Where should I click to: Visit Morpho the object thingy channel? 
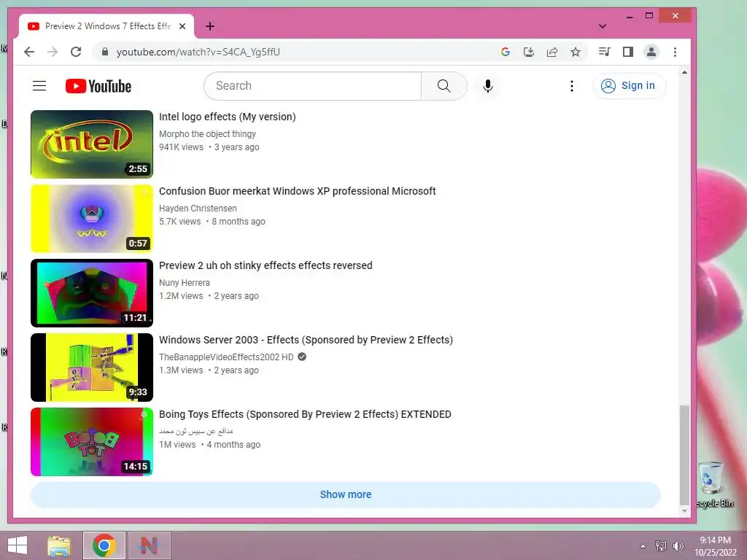click(x=207, y=134)
